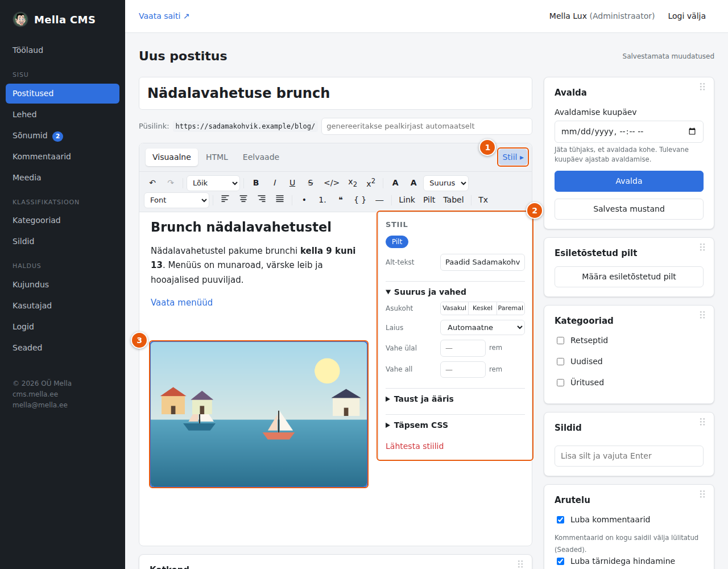The image size is (728, 569).
Task: Check the Retseptid category
Action: pos(560,340)
